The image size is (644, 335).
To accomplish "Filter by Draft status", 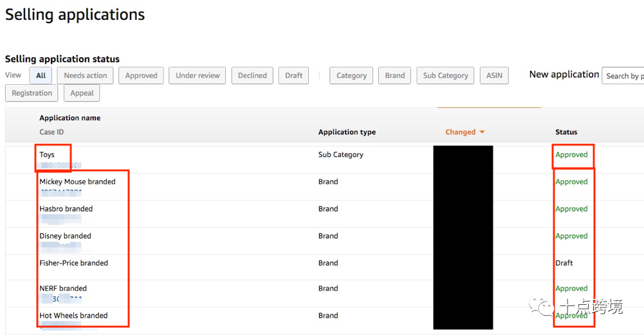I will pyautogui.click(x=293, y=75).
